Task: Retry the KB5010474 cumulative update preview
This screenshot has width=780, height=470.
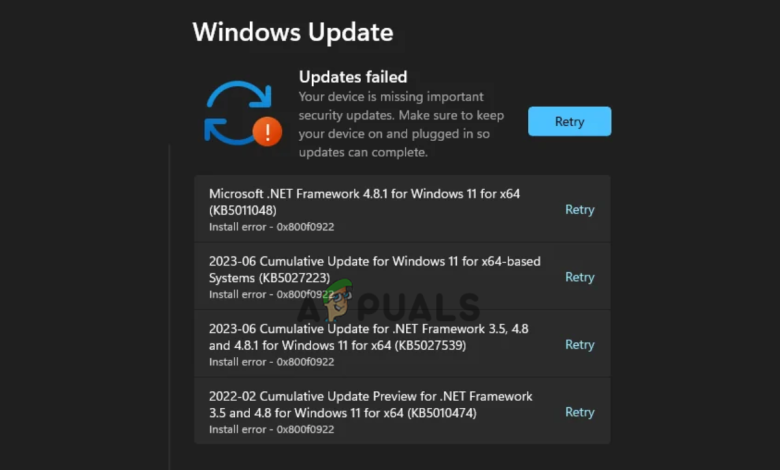Action: (580, 412)
